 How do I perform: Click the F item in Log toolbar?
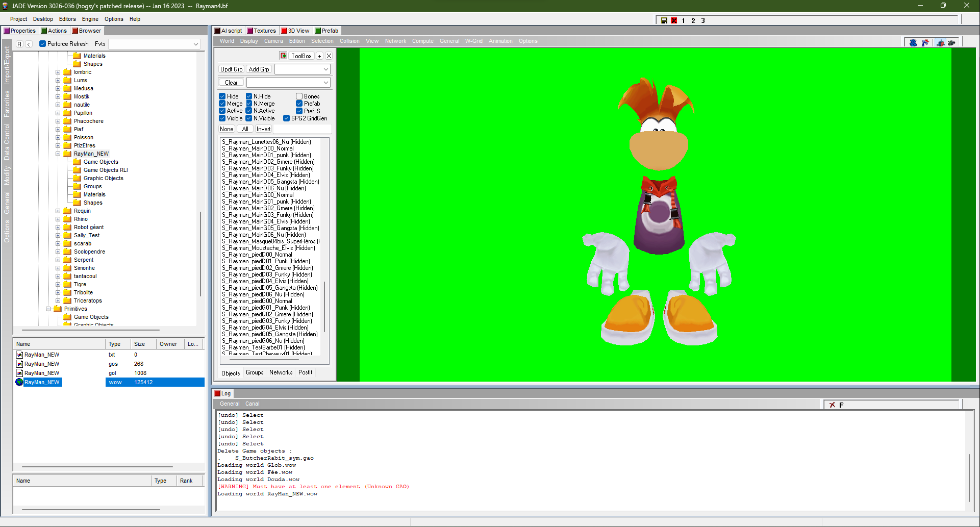[x=841, y=405]
